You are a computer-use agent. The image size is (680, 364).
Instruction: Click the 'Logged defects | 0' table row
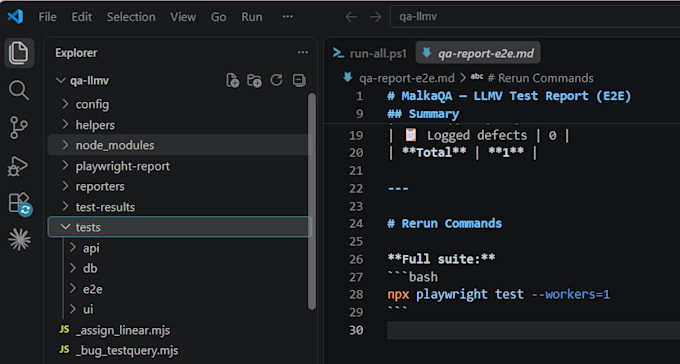click(x=478, y=135)
